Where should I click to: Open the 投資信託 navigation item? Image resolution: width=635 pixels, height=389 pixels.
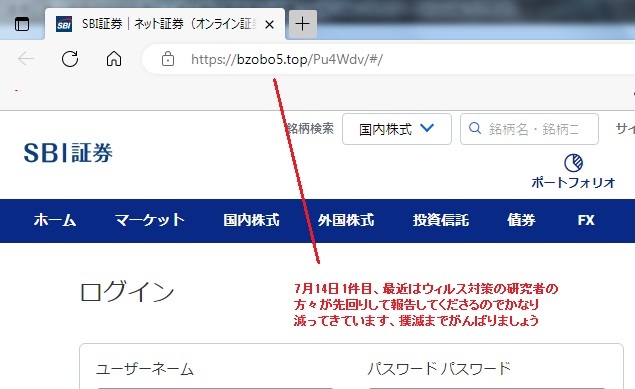(441, 220)
